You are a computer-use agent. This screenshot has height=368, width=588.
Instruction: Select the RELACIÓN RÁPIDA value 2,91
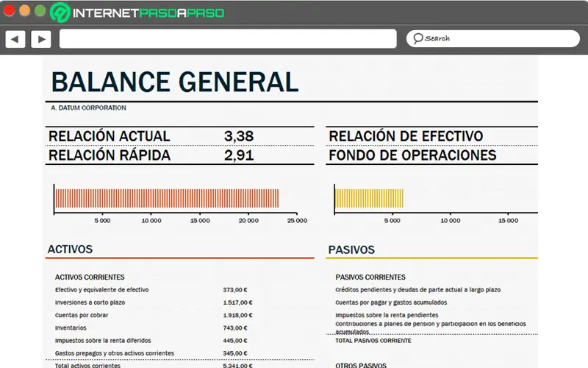click(x=239, y=155)
